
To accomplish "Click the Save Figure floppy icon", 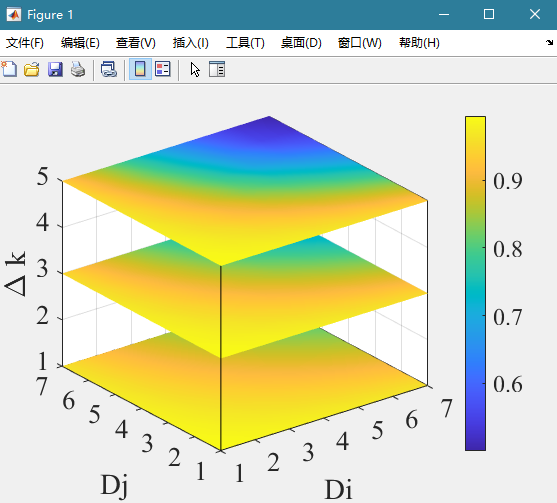I will point(55,69).
